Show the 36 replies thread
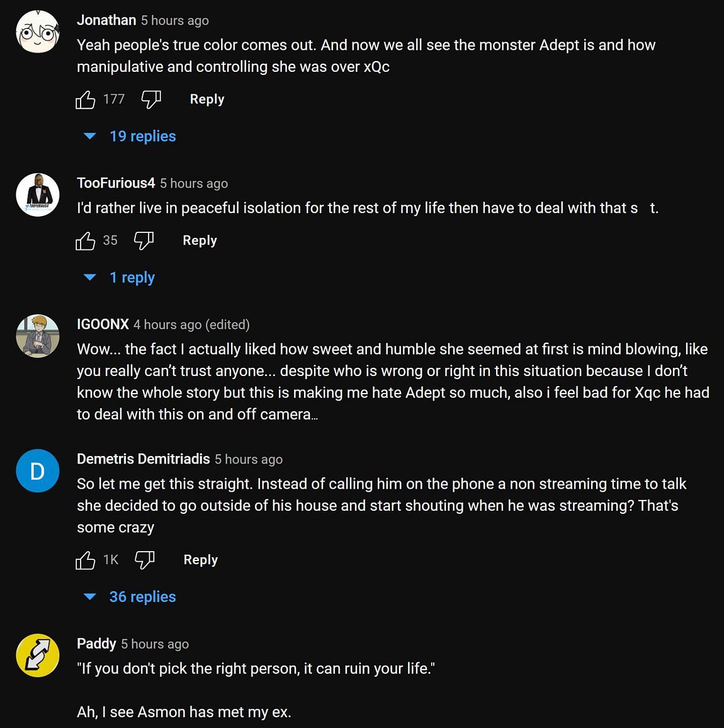 (142, 597)
